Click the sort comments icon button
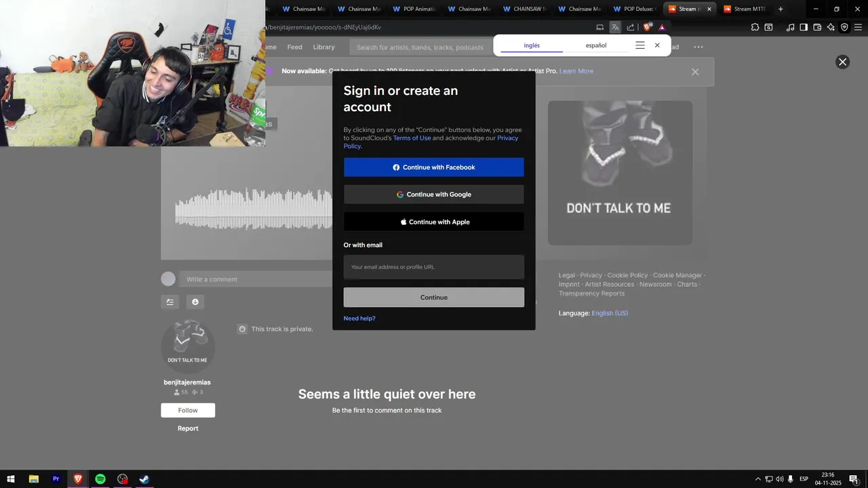 pyautogui.click(x=170, y=302)
